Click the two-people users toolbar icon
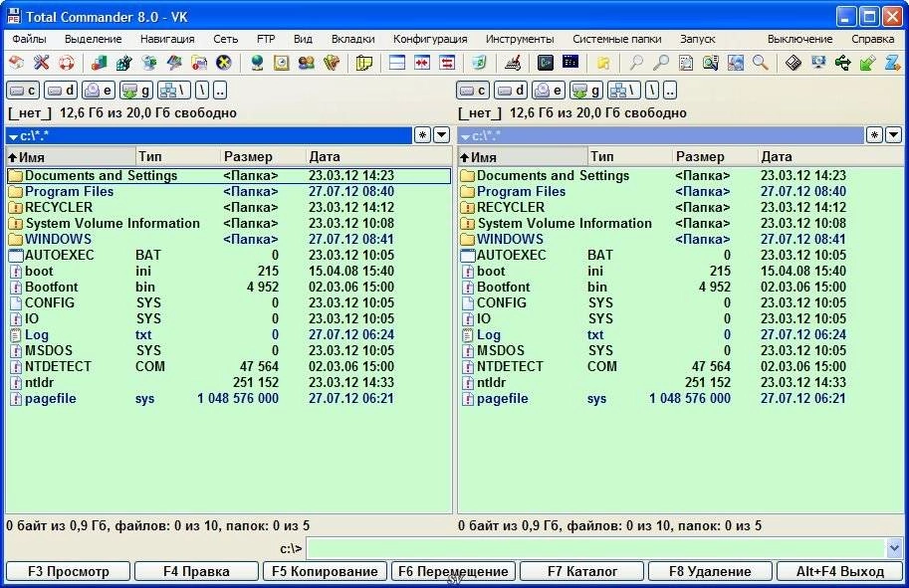This screenshot has width=909, height=588. (306, 62)
